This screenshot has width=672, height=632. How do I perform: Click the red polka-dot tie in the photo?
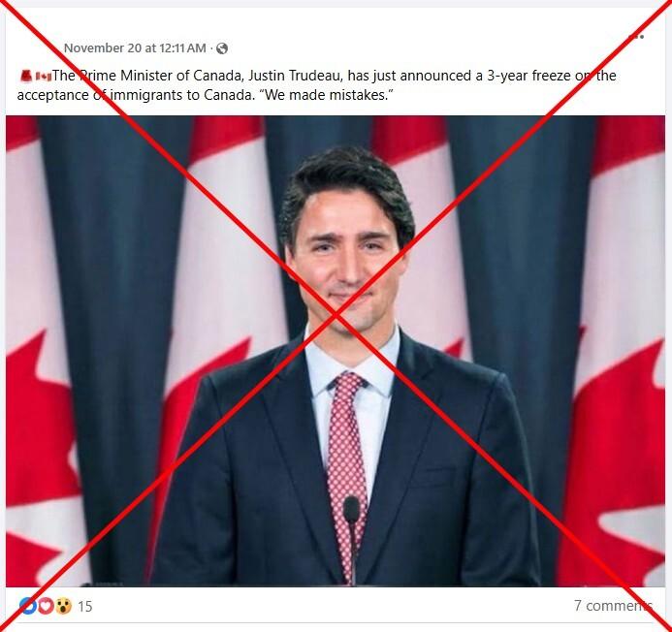(x=347, y=471)
